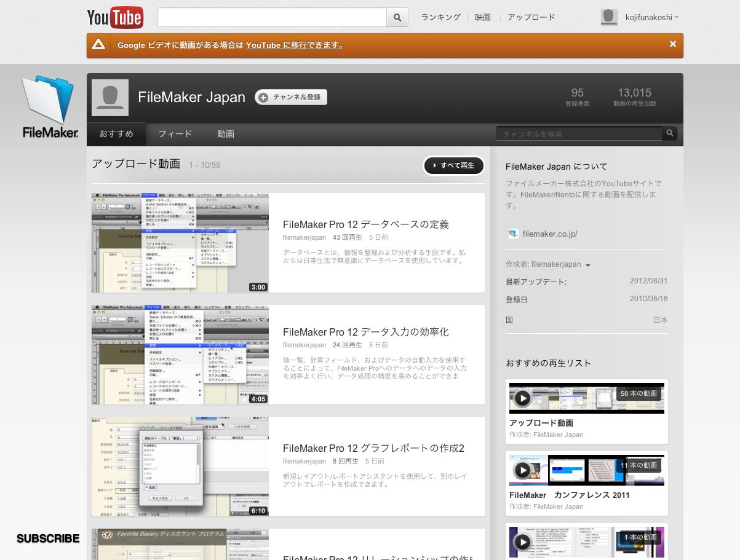Click the 1 - 10/58 video count text

click(205, 165)
